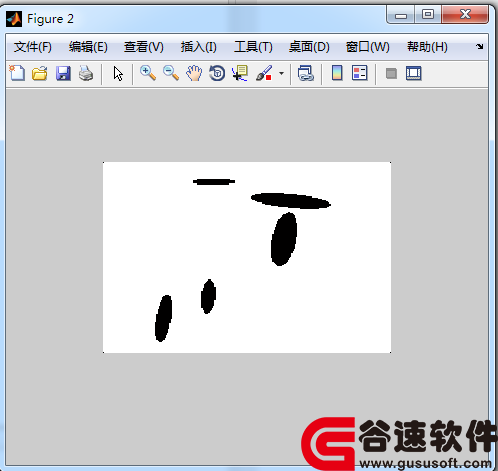498x471 pixels.
Task: Dock the figure using corner arrow
Action: click(x=480, y=46)
